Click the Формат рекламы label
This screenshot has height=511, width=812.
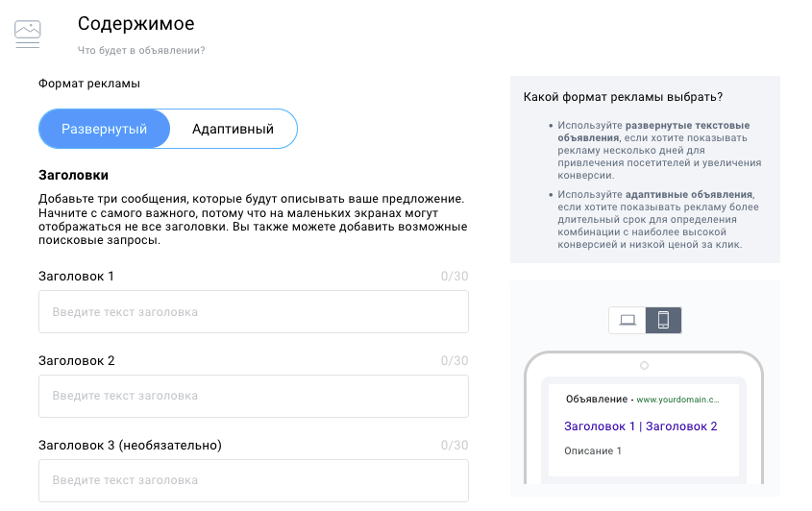tap(89, 84)
